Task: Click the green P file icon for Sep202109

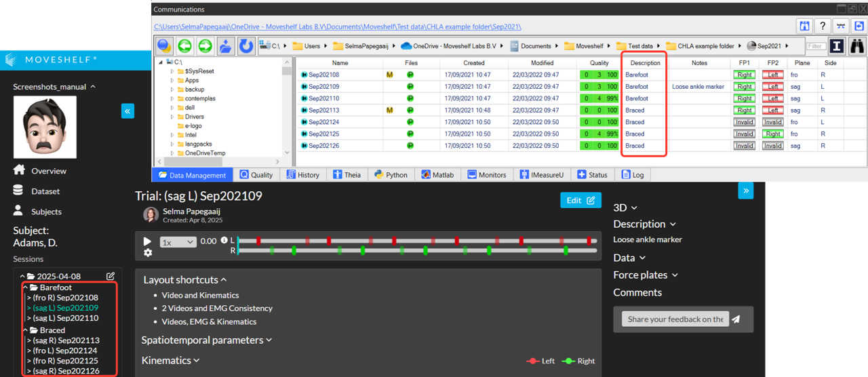Action: tap(410, 87)
